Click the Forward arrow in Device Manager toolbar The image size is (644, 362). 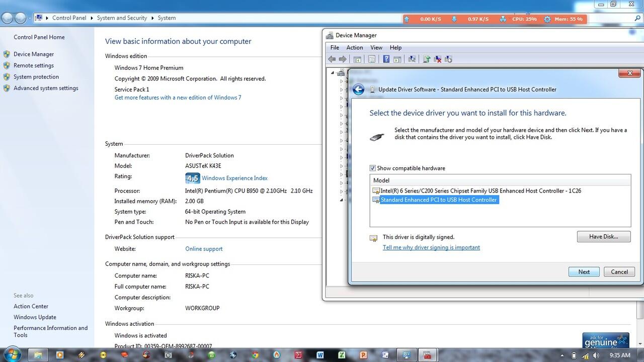[x=343, y=59]
